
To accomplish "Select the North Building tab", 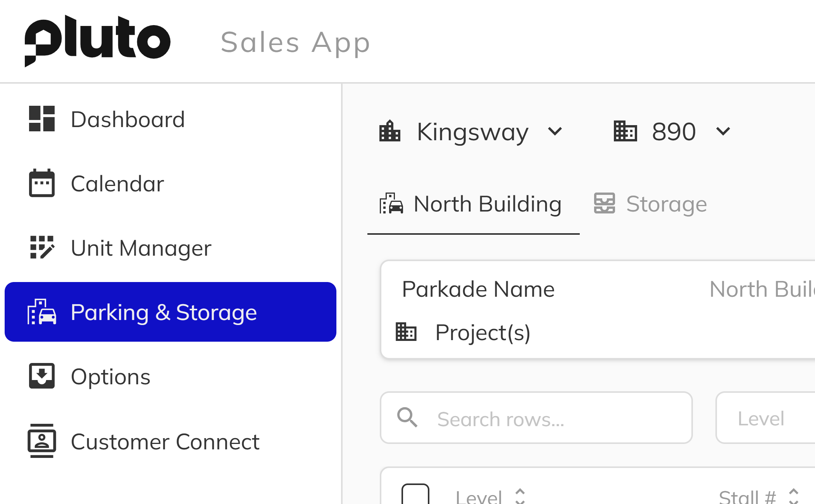I will (x=472, y=204).
